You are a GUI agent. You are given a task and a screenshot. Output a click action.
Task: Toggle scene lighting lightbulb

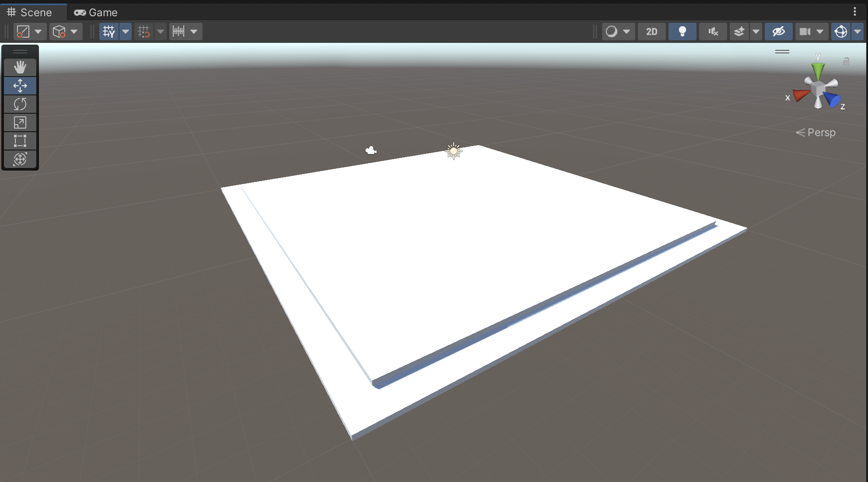tap(682, 31)
